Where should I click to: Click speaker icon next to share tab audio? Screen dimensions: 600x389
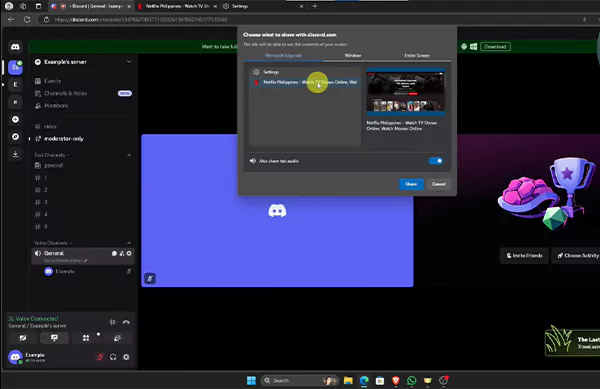coord(253,161)
